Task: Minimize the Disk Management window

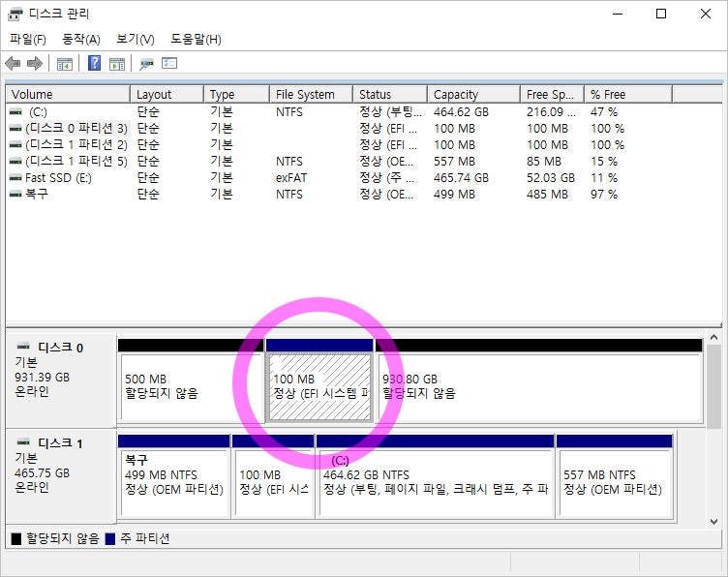Action: [x=618, y=14]
